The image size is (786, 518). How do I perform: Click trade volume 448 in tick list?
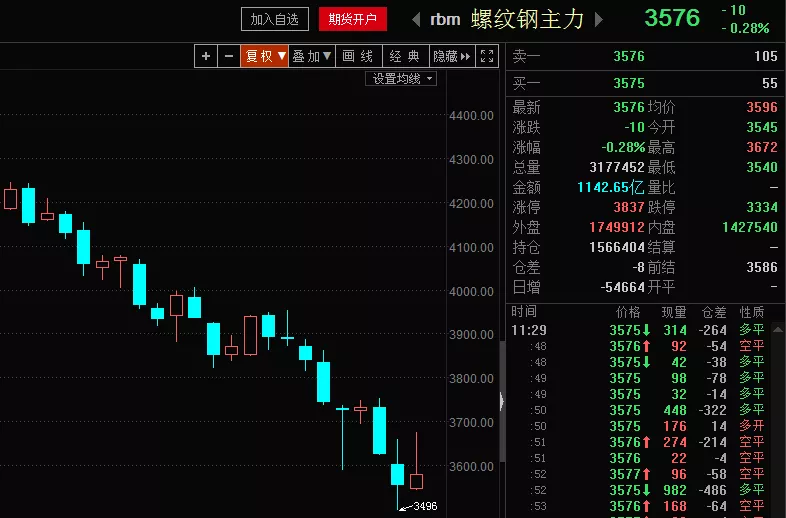pos(675,410)
